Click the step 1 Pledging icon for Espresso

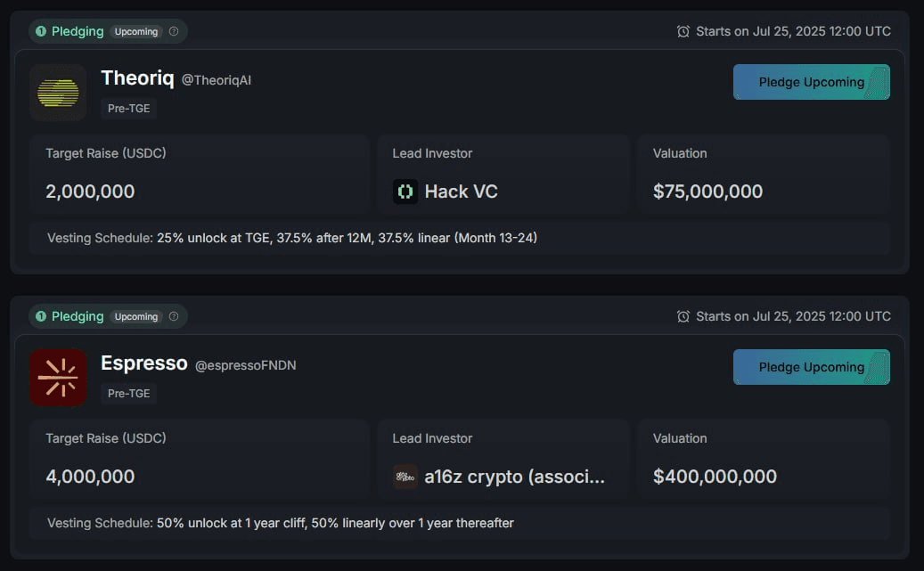41,316
